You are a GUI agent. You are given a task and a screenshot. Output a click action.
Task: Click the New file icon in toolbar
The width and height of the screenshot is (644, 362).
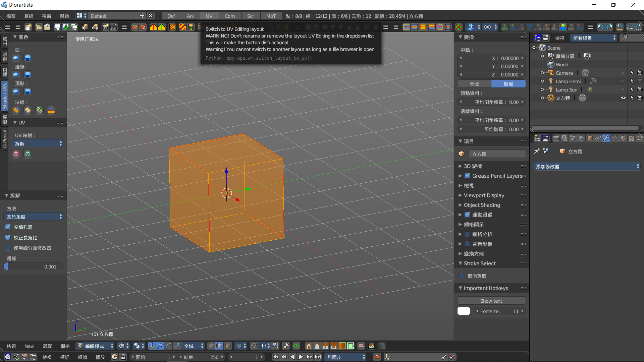(28, 27)
